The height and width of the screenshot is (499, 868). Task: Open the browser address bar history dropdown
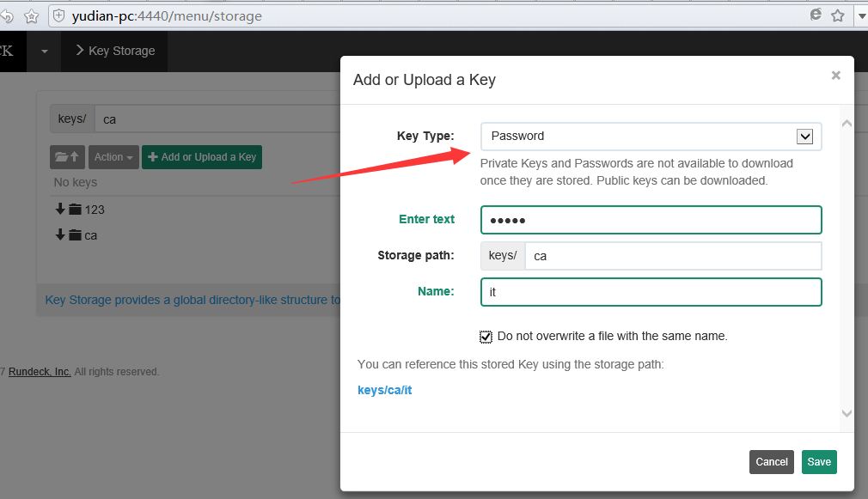pos(861,15)
